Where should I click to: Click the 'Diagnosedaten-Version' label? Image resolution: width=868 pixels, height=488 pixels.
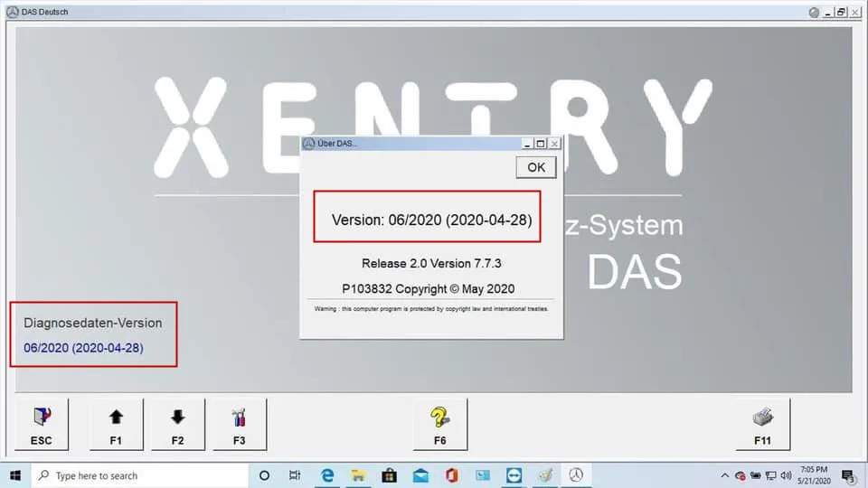point(93,324)
